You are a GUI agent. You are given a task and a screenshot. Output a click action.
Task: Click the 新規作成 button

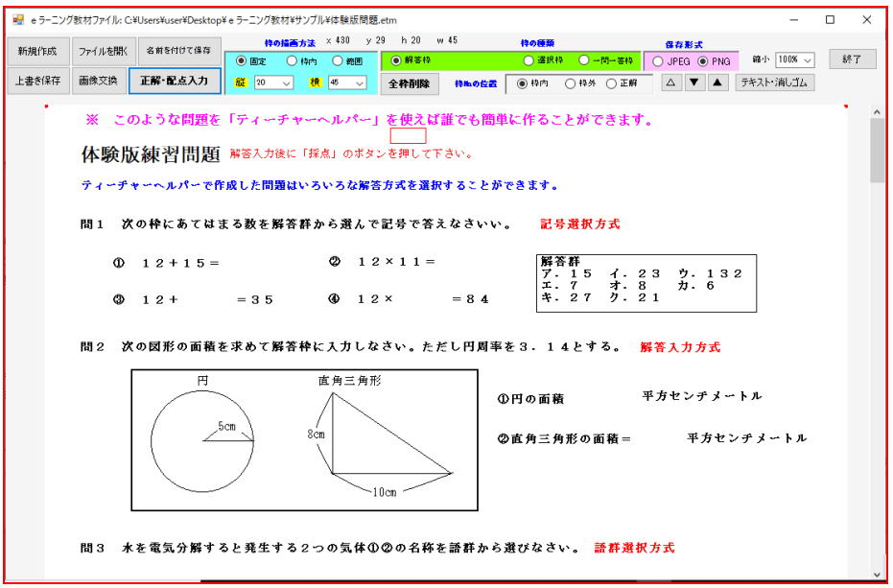point(36,51)
